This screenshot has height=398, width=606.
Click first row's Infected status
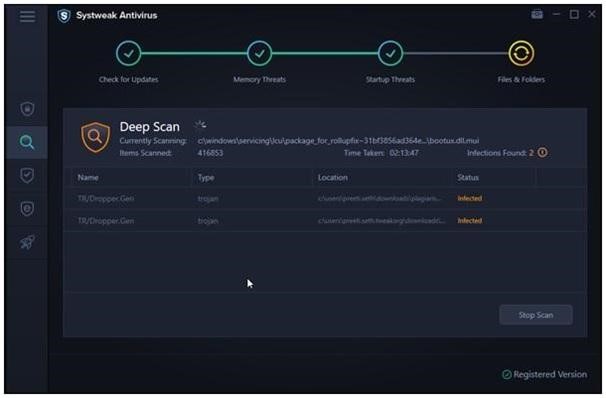pos(470,199)
